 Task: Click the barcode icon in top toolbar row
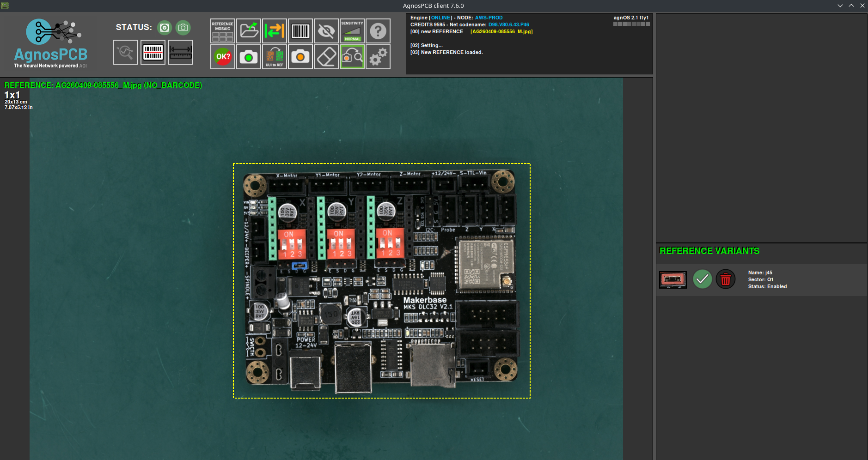(x=300, y=31)
